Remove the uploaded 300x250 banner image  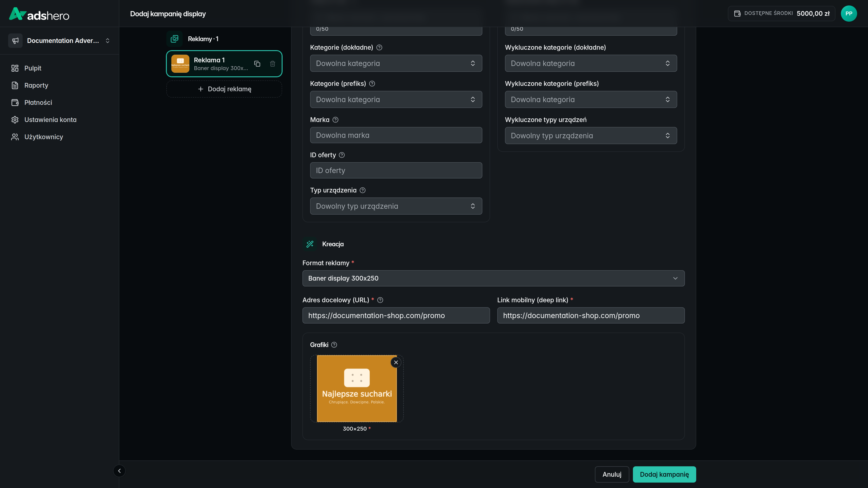(396, 362)
